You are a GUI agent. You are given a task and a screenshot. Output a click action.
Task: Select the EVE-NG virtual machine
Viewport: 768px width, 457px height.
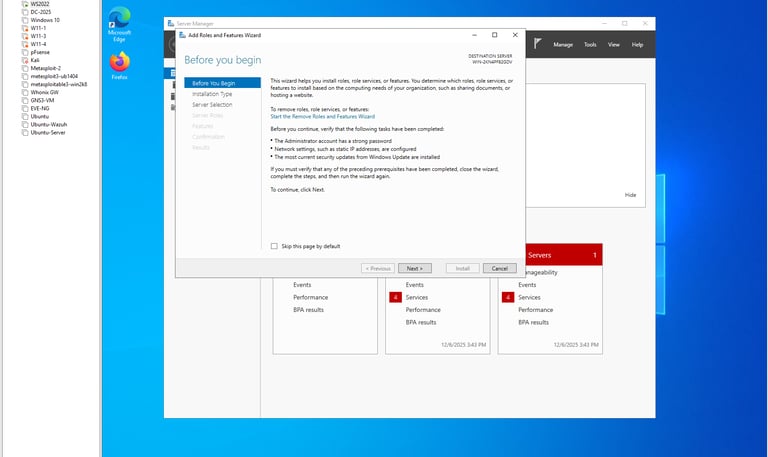[40, 108]
